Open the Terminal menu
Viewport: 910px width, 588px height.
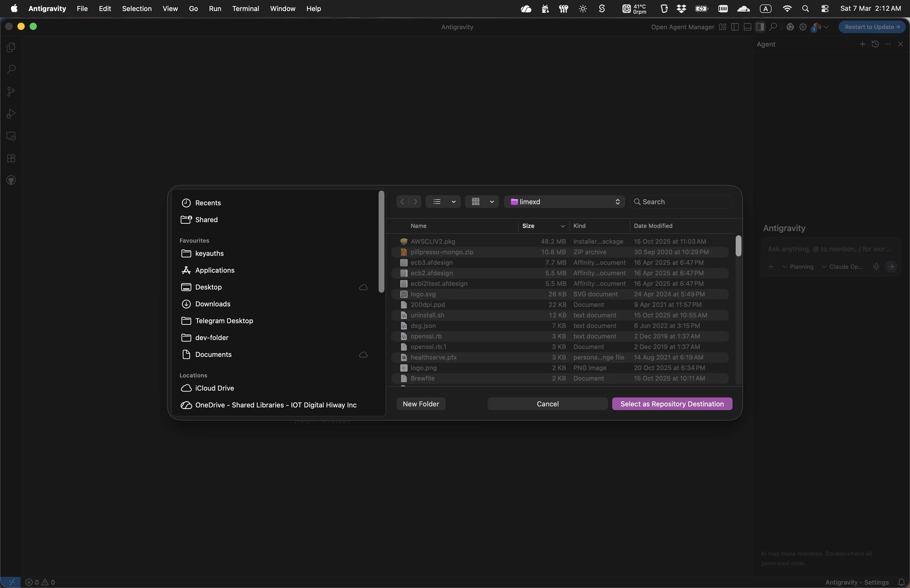click(x=246, y=8)
